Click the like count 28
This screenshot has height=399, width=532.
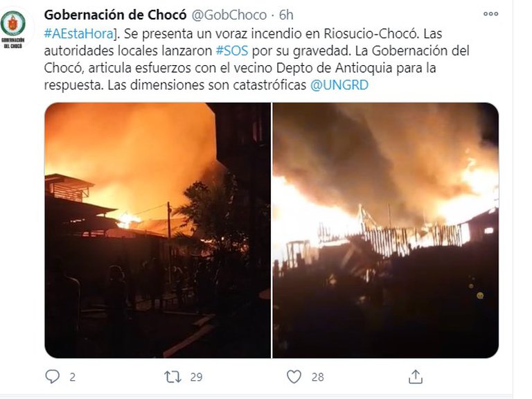click(317, 377)
